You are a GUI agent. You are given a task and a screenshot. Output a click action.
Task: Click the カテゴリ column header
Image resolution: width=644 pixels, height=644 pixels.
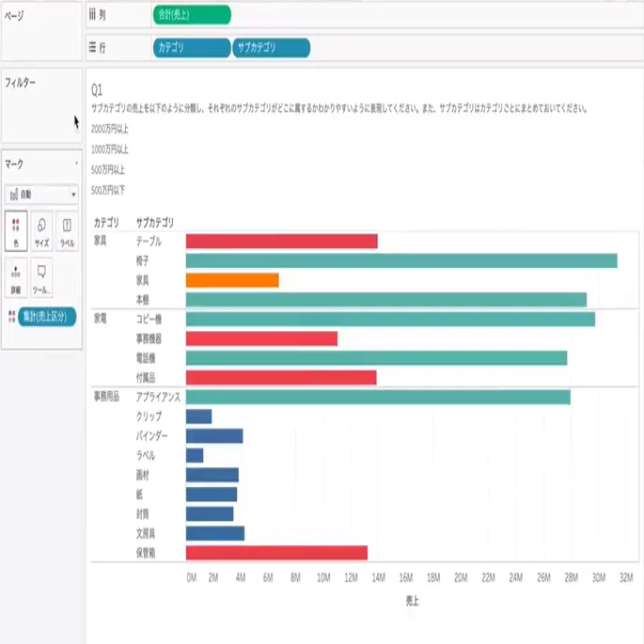coord(106,223)
